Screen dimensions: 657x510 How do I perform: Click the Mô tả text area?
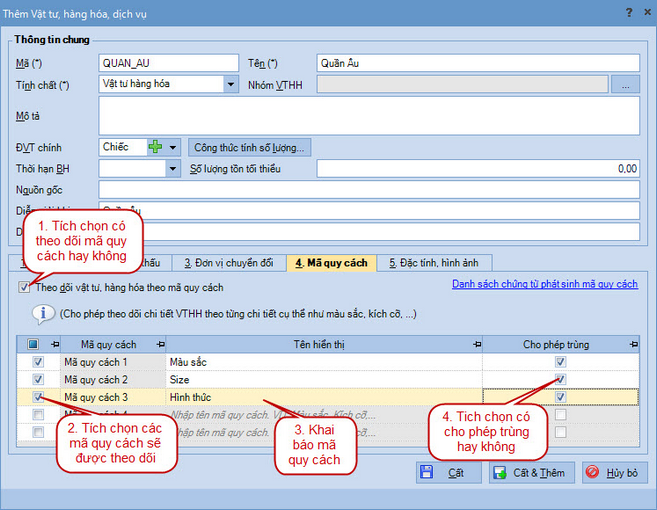pos(369,116)
